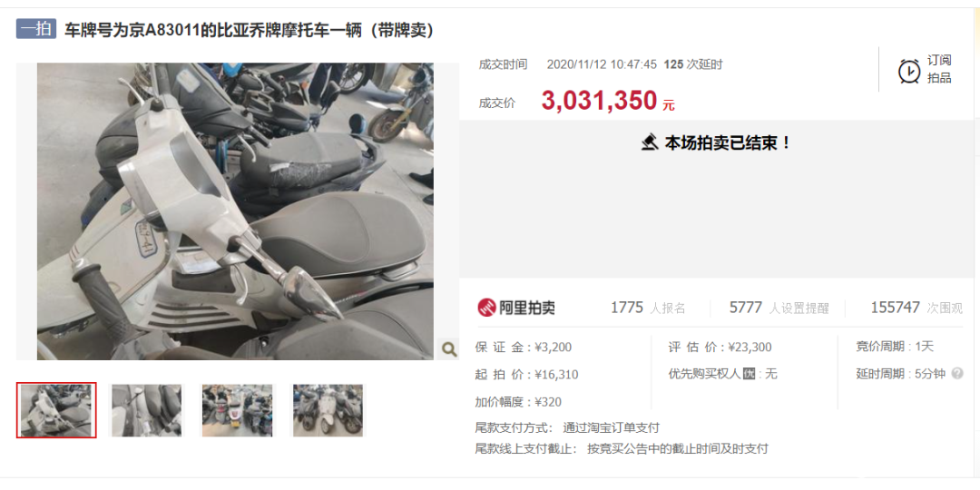Select the first scooter thumbnail
This screenshot has width=980, height=490.
[56, 410]
